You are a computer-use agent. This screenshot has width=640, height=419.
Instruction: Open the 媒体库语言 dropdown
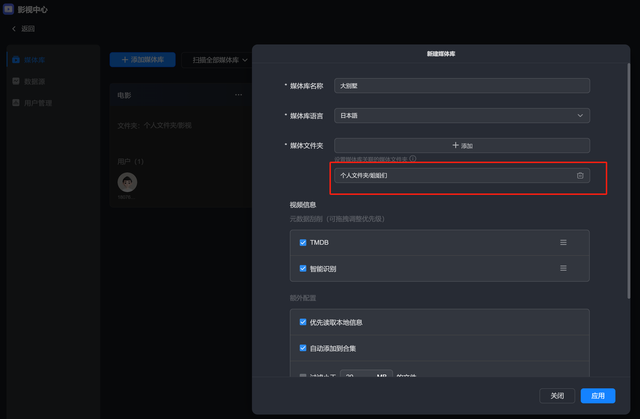tap(462, 115)
